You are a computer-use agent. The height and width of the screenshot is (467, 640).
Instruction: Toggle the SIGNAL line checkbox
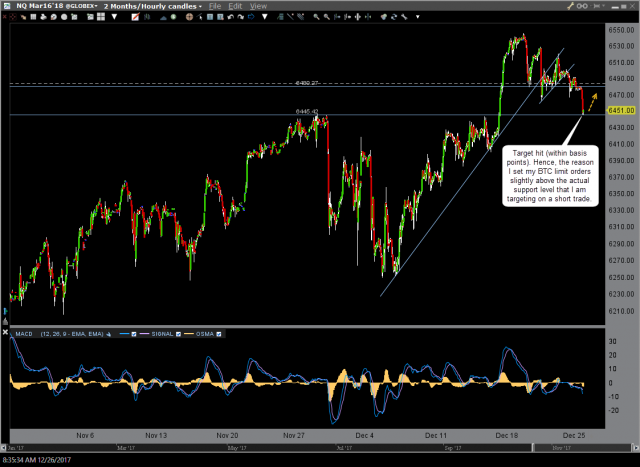pos(178,334)
